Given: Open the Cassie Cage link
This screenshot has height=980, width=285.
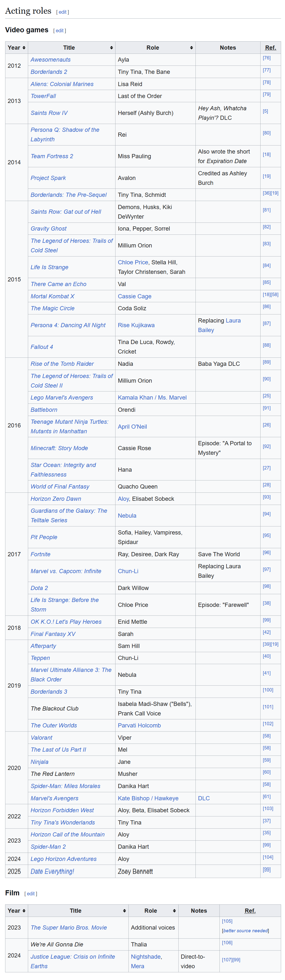Looking at the screenshot, I should click(135, 296).
